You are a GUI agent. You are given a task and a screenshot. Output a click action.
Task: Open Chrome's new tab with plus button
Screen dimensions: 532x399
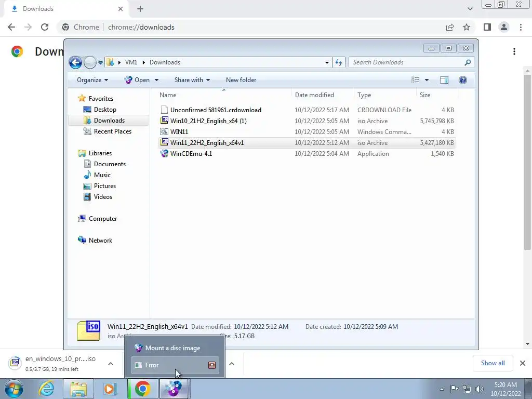(x=140, y=9)
